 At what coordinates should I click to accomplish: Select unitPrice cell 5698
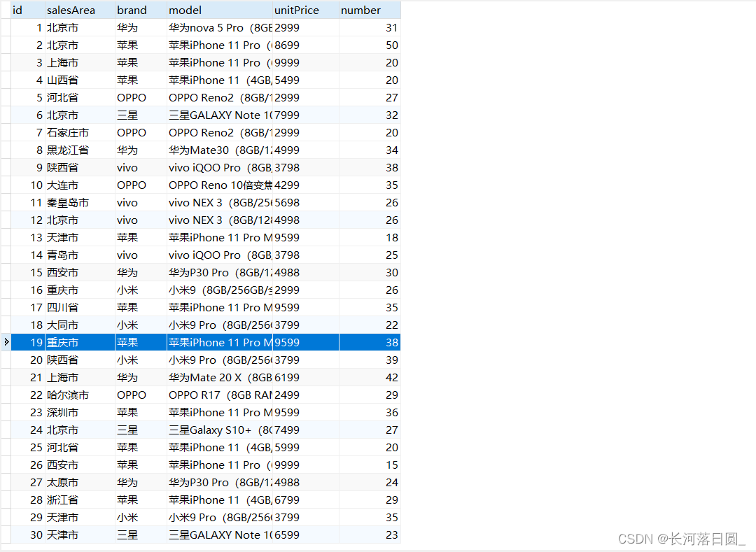click(306, 203)
